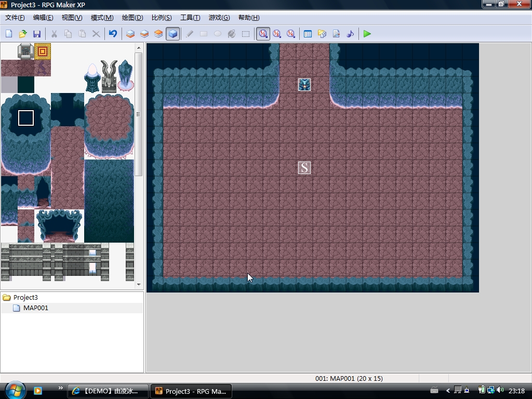This screenshot has height=399, width=532.
Task: Set map zoom to 1:1 scale
Action: pos(263,34)
